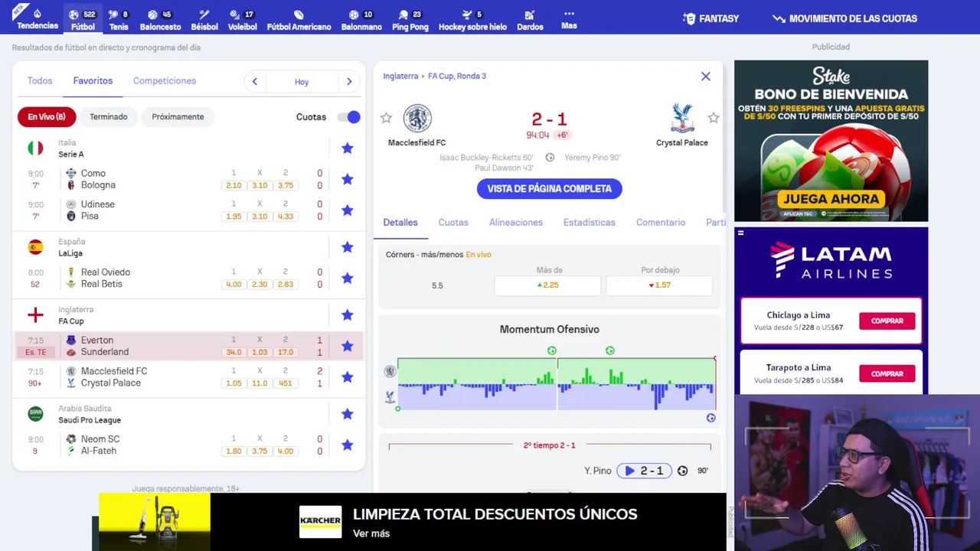Unfavorite Real Oviedo vs Real Betis star
980x551 pixels.
347,278
